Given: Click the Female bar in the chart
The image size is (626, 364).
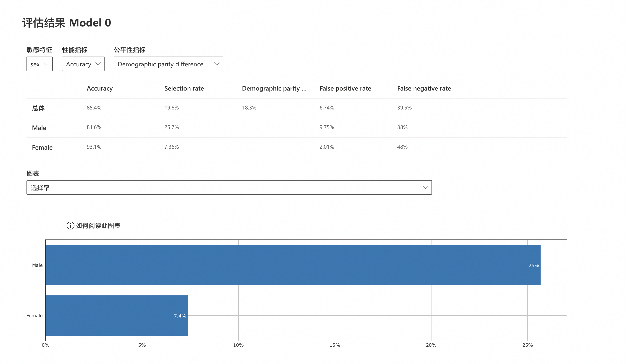Looking at the screenshot, I should [x=117, y=315].
